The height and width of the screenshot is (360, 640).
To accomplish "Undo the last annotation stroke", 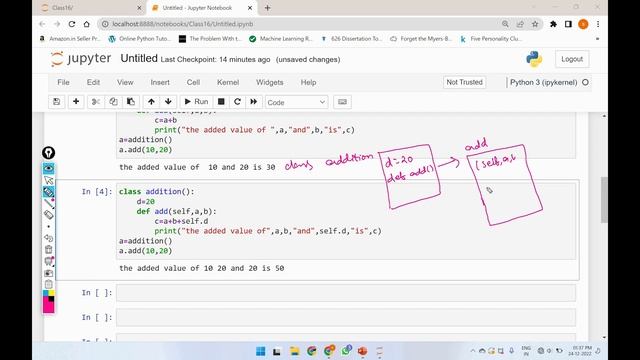I will click(49, 238).
